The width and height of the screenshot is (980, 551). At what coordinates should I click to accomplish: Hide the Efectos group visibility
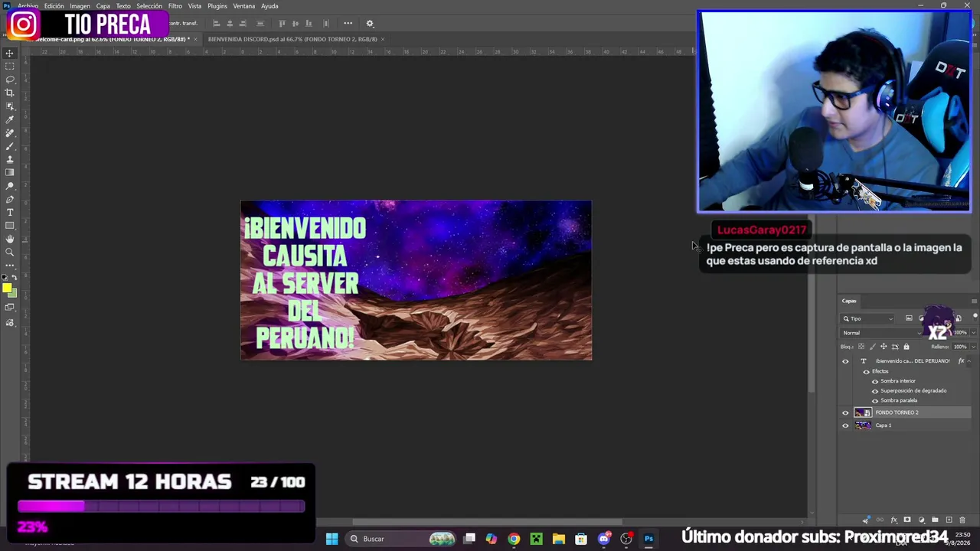click(866, 372)
